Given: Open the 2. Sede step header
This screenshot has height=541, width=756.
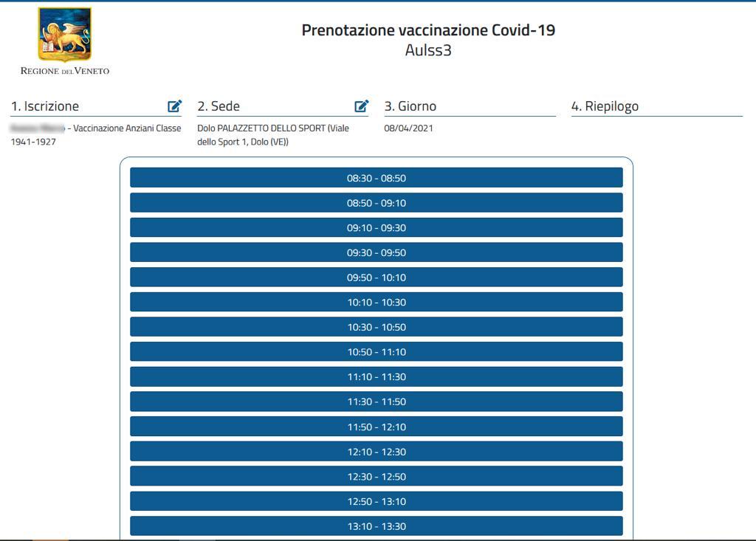Looking at the screenshot, I should coord(218,106).
